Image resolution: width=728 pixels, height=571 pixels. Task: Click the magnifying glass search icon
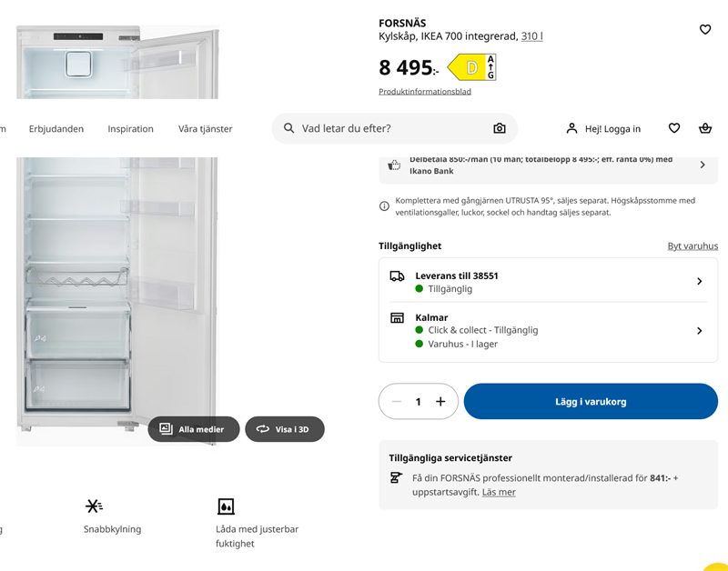coord(288,128)
